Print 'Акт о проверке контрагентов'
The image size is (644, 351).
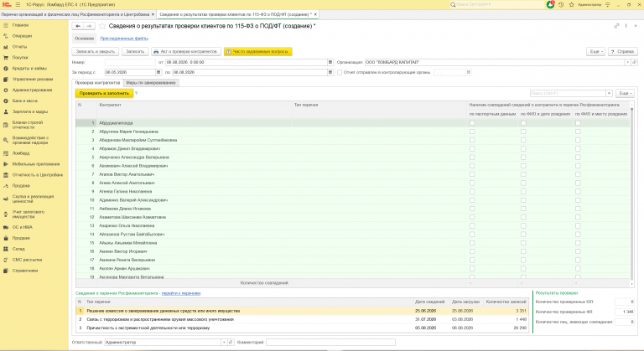(186, 52)
